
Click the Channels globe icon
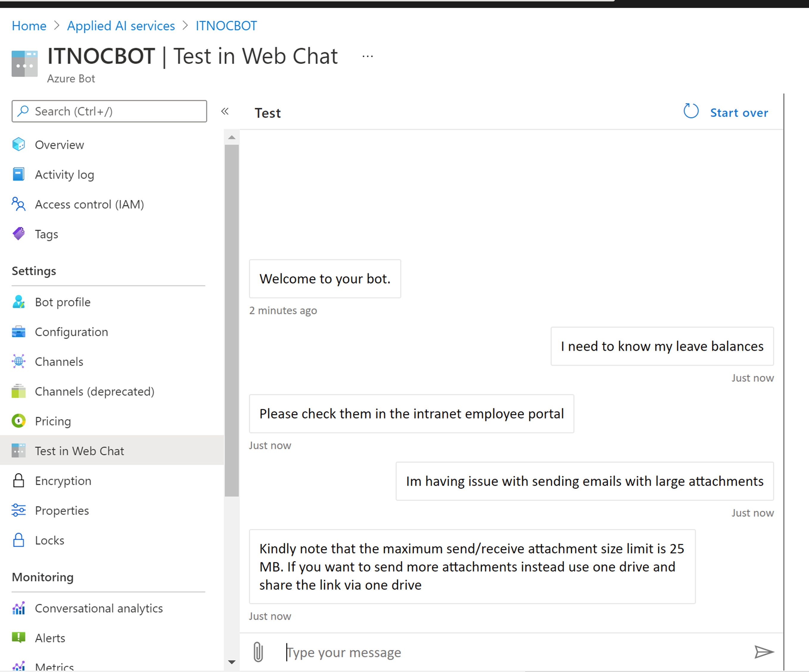pos(18,361)
